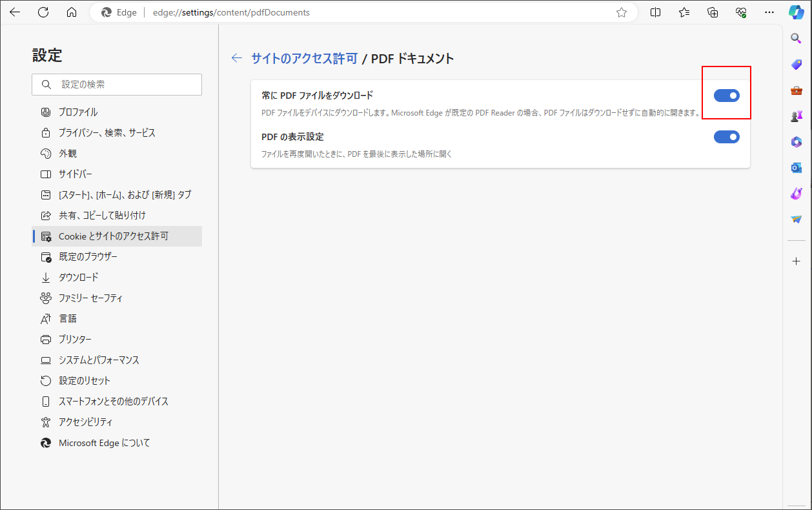The image size is (812, 510).
Task: Enable split screen view
Action: [655, 12]
